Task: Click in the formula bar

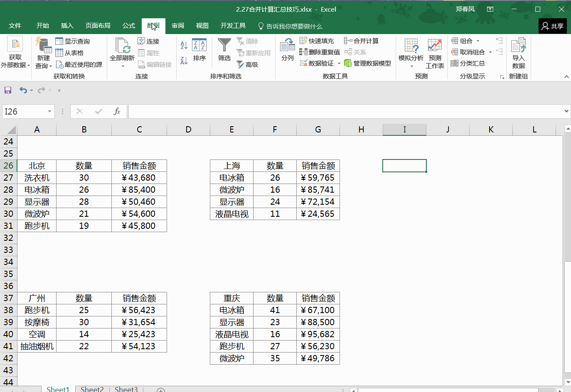Action: [x=346, y=111]
